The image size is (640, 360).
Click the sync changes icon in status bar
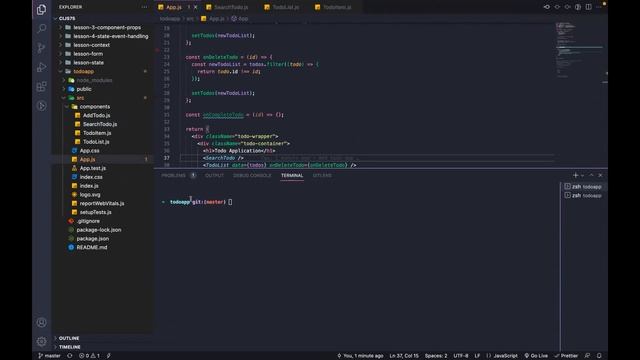(70, 356)
